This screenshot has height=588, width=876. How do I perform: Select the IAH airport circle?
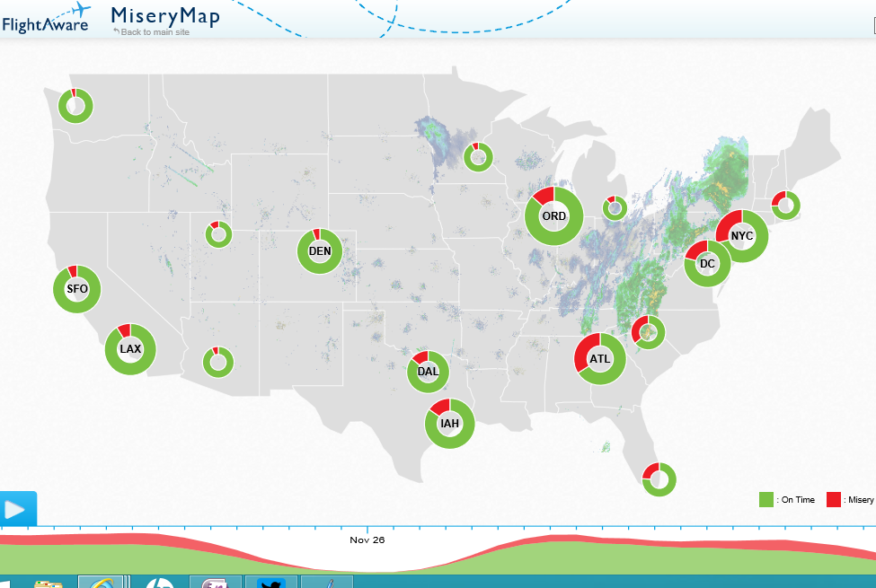point(450,424)
